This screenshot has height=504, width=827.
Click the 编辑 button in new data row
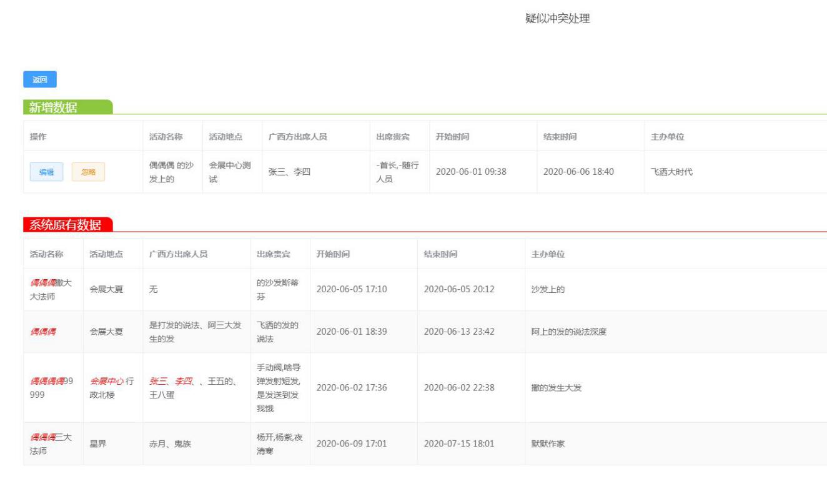pos(46,172)
